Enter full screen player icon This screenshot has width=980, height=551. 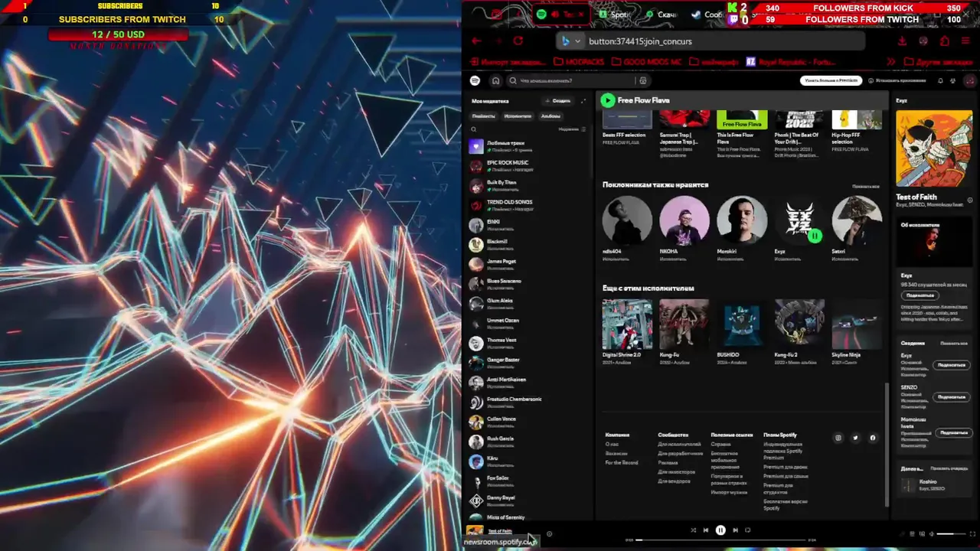click(x=972, y=533)
